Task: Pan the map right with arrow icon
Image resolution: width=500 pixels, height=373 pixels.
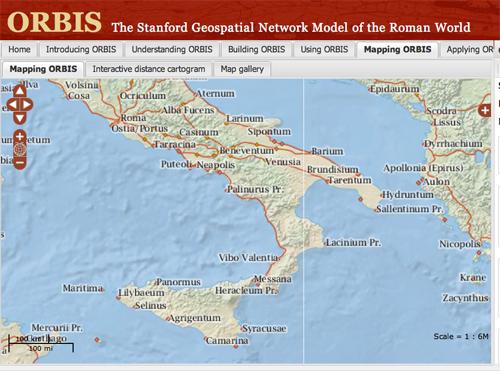Action: (26, 105)
